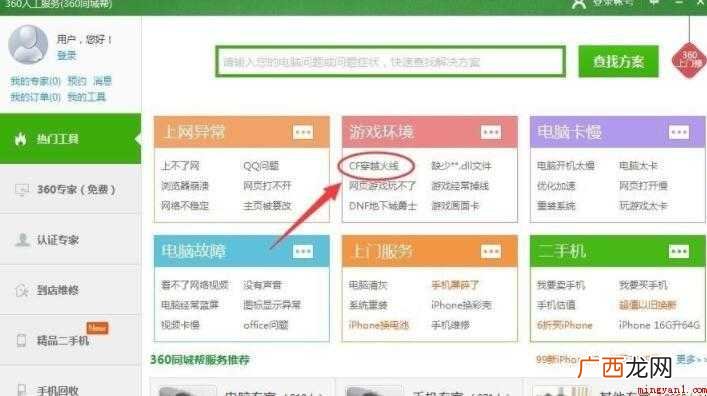Expand 电脑卡慢 card via ellipsis icon

(679, 132)
